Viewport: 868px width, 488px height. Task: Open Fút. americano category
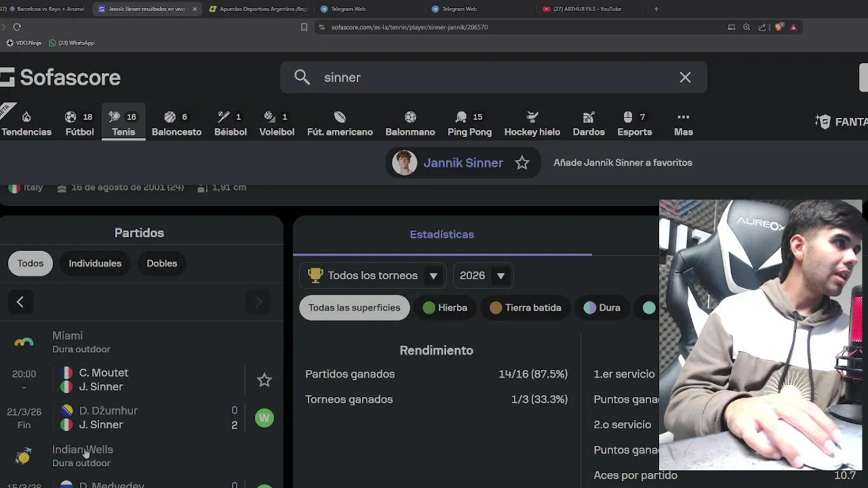(x=340, y=123)
